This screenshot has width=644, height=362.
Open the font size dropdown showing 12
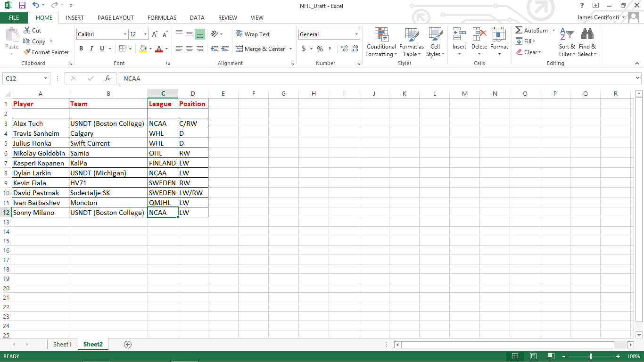coord(146,34)
